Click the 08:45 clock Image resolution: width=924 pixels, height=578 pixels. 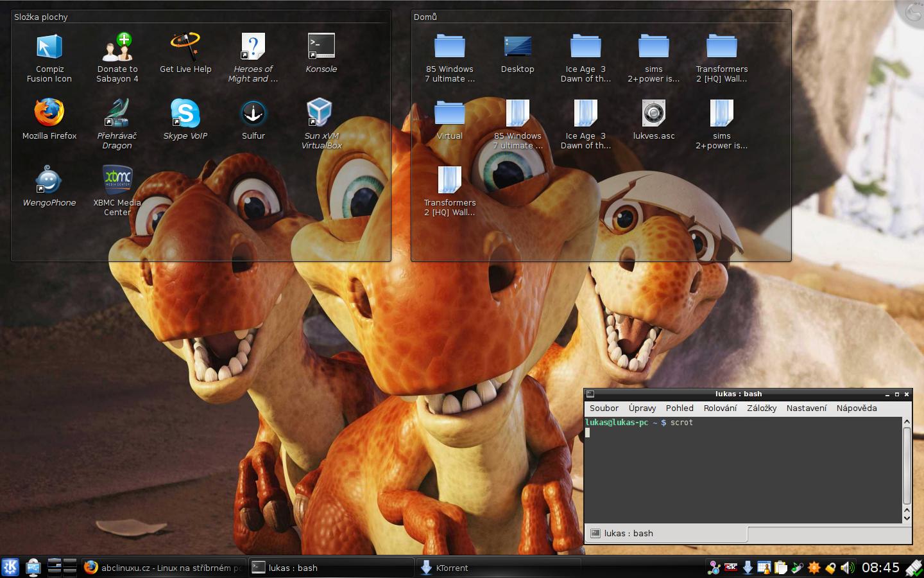(880, 567)
